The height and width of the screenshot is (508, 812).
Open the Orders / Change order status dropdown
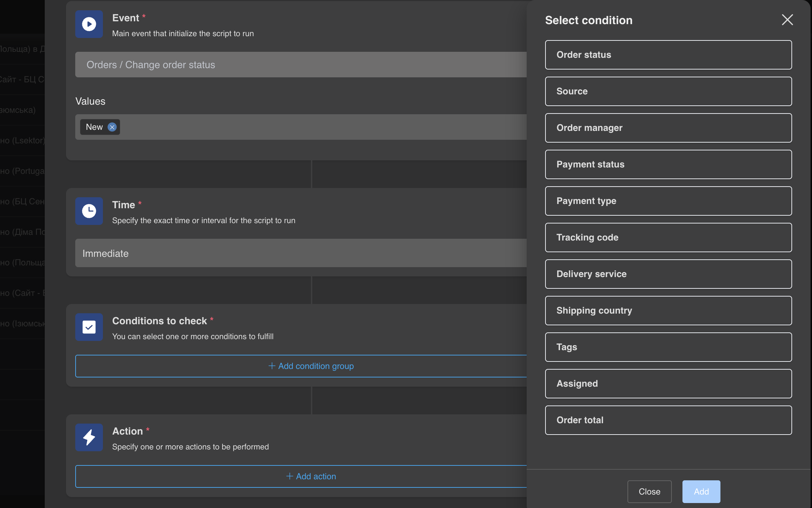click(300, 65)
